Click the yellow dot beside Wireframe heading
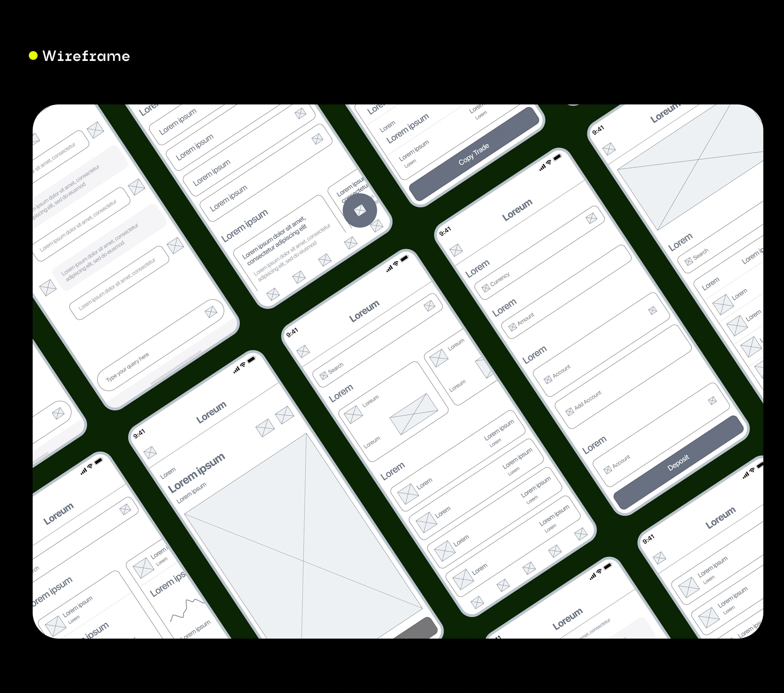 pos(33,55)
